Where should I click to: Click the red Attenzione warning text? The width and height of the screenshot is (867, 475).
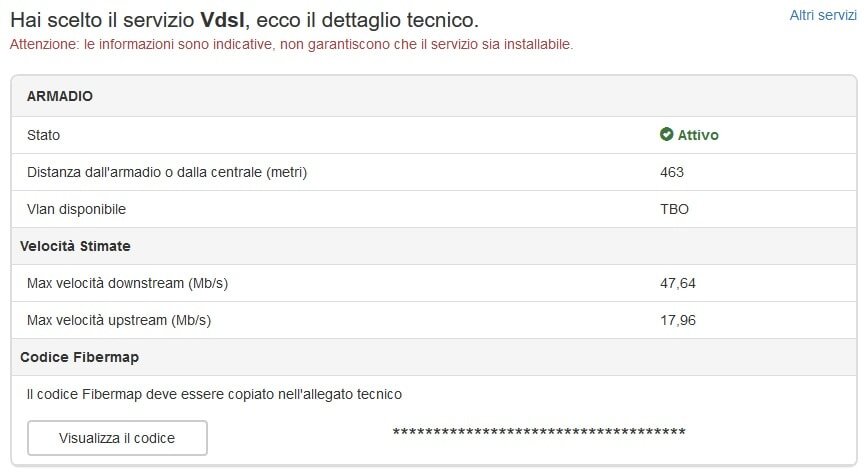click(290, 45)
